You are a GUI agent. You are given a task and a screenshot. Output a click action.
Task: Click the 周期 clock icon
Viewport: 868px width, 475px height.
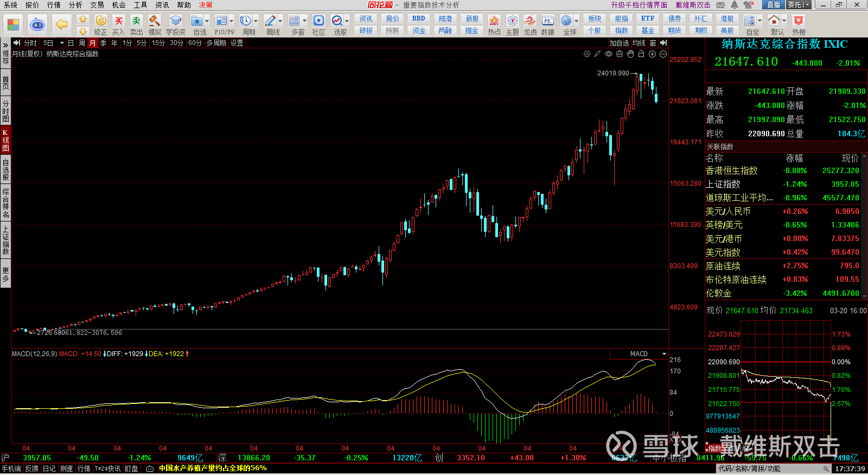click(x=246, y=21)
